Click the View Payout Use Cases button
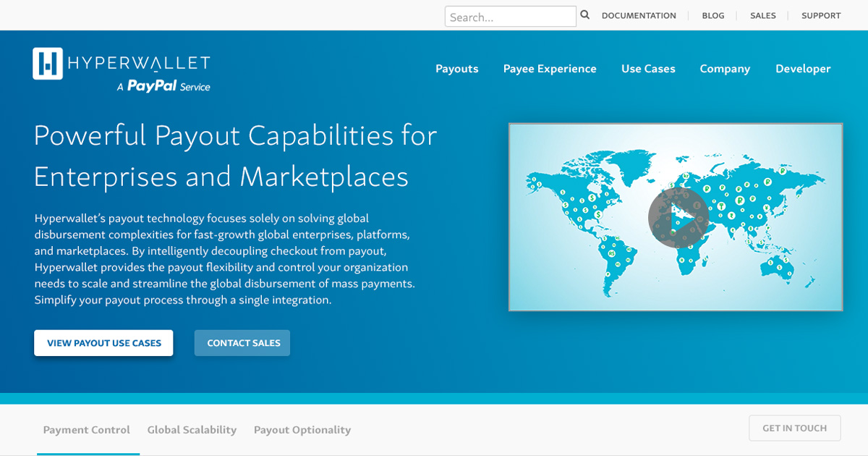Viewport: 868px width, 456px height. point(103,342)
